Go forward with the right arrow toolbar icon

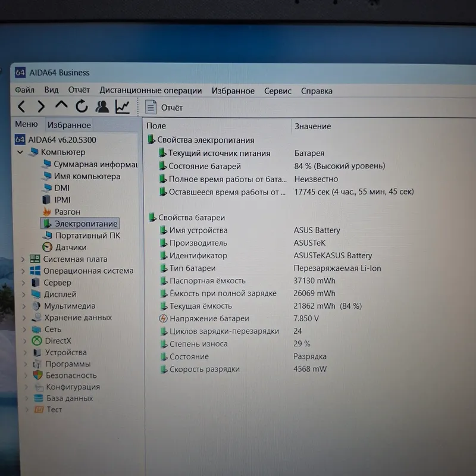41,107
